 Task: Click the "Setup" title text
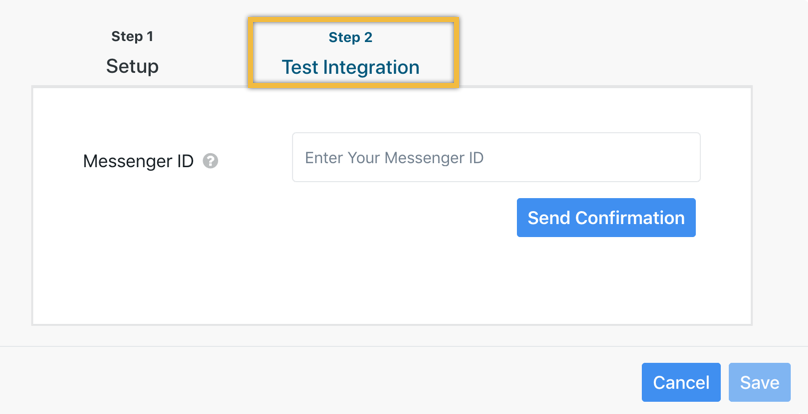pyautogui.click(x=132, y=66)
